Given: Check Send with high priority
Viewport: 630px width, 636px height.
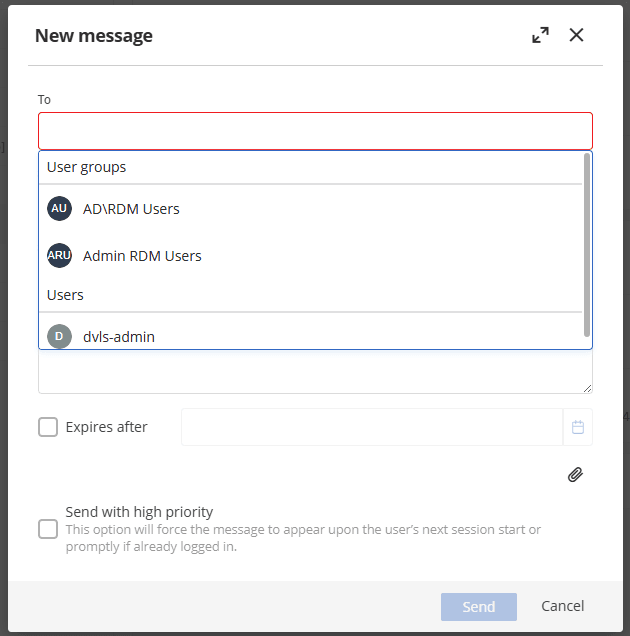Looking at the screenshot, I should point(48,529).
